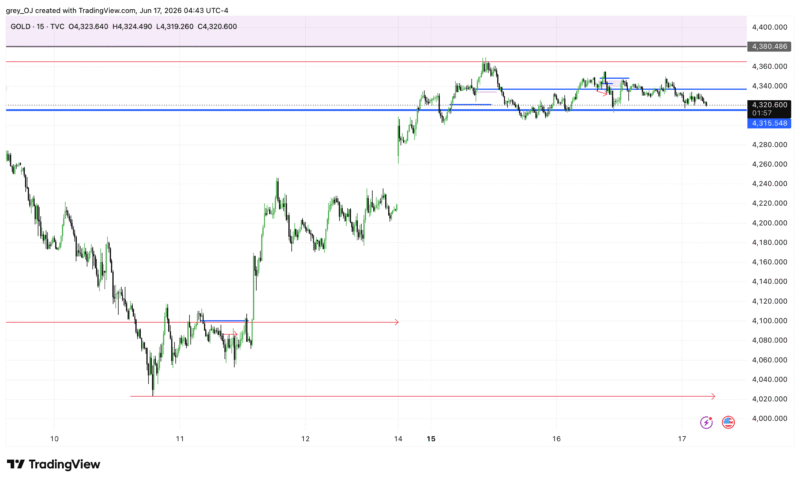Screen dimensions: 800x482
Task: Click the 4,280.000 price axis label
Action: 769,145
